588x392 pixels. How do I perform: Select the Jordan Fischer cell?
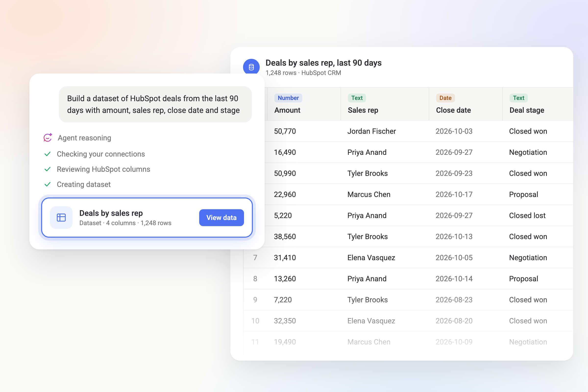371,131
